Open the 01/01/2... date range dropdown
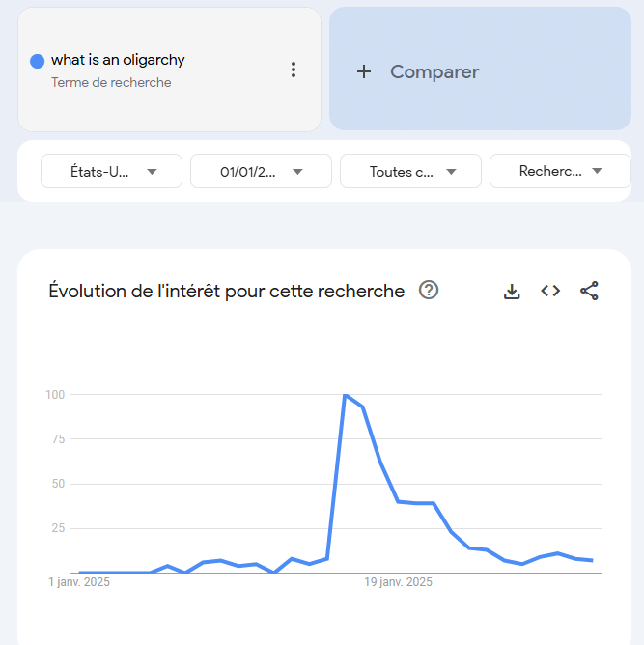Screen dimensions: 644x645 coord(261,172)
